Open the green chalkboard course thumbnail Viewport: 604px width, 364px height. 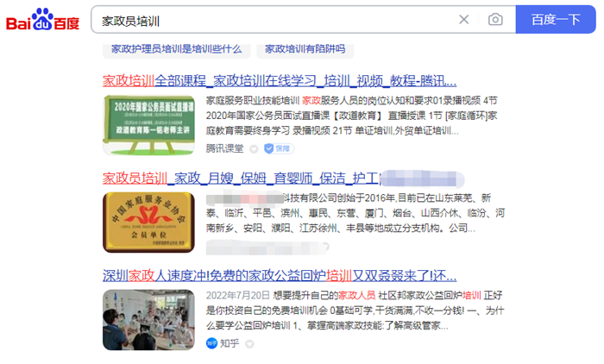tap(148, 125)
